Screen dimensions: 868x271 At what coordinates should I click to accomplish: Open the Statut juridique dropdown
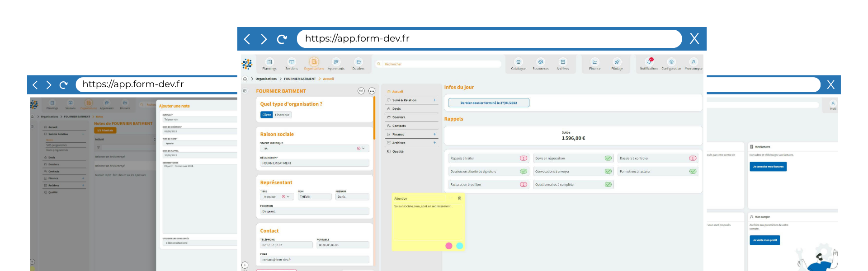point(363,148)
